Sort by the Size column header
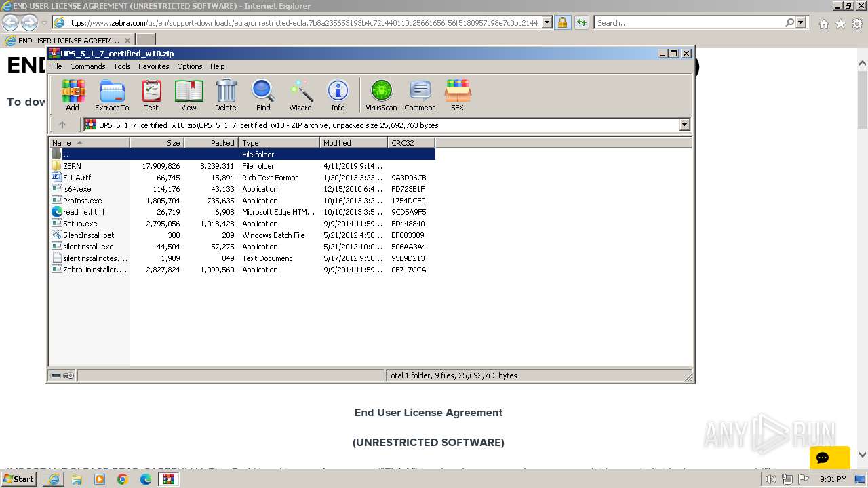868x488 pixels. [x=157, y=143]
